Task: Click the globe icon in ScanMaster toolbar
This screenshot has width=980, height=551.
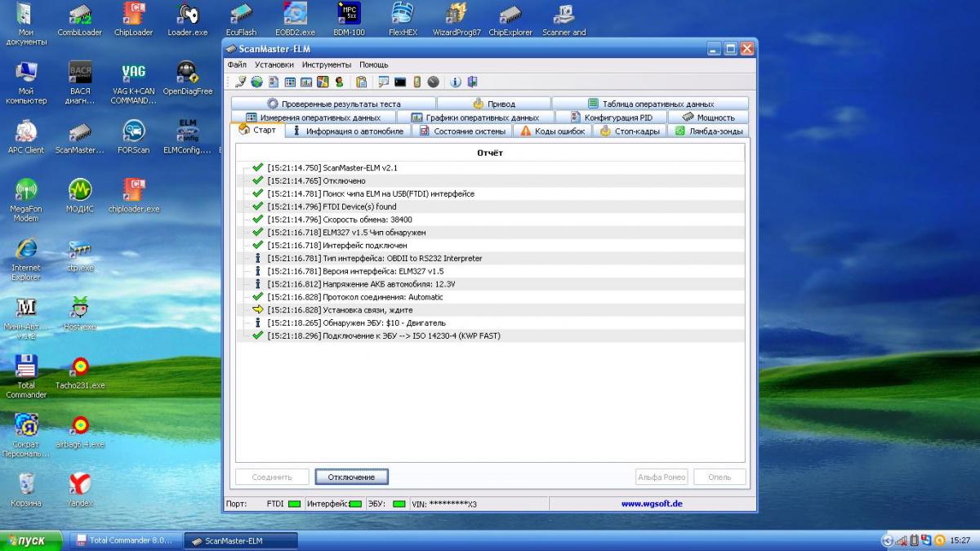Action: pyautogui.click(x=256, y=82)
